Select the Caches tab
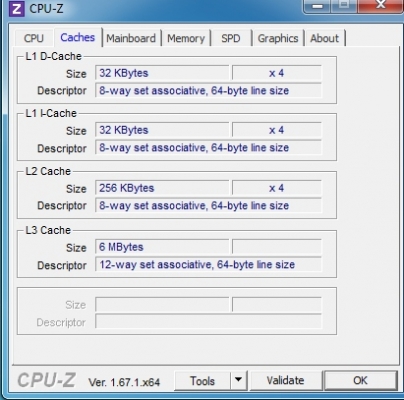Viewport: 404px width, 400px height. (78, 37)
